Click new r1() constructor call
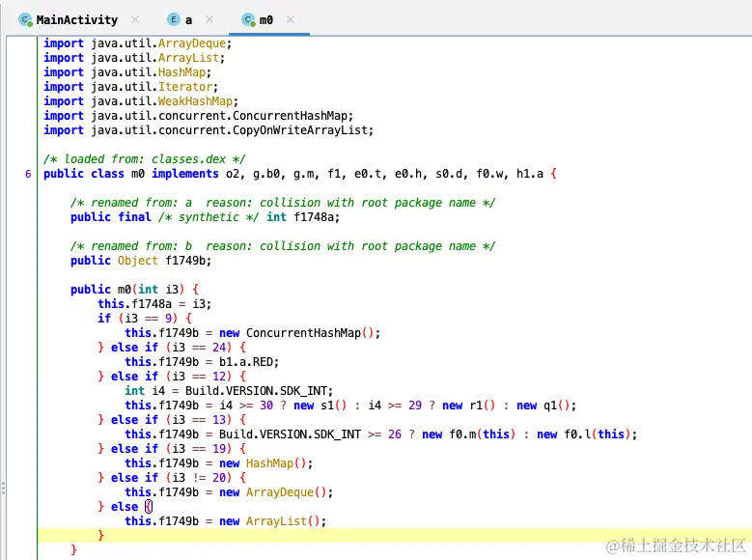Image resolution: width=752 pixels, height=560 pixels. pyautogui.click(x=468, y=406)
